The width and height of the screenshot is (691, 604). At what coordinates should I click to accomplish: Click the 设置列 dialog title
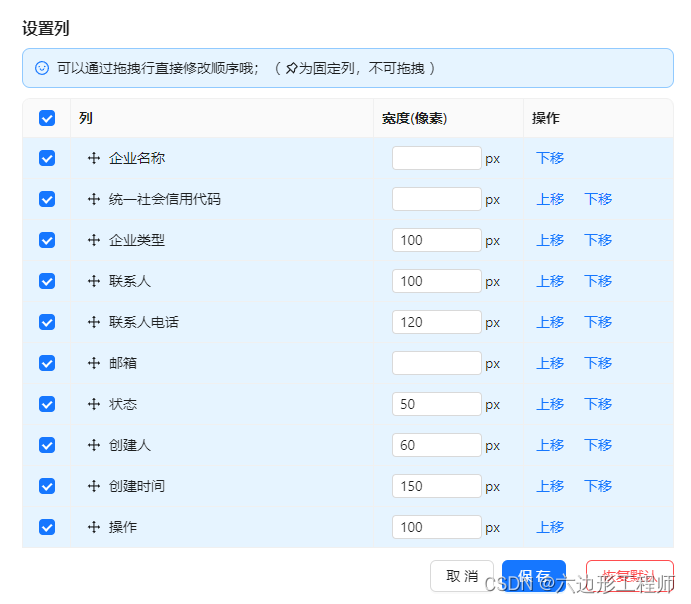click(x=46, y=28)
